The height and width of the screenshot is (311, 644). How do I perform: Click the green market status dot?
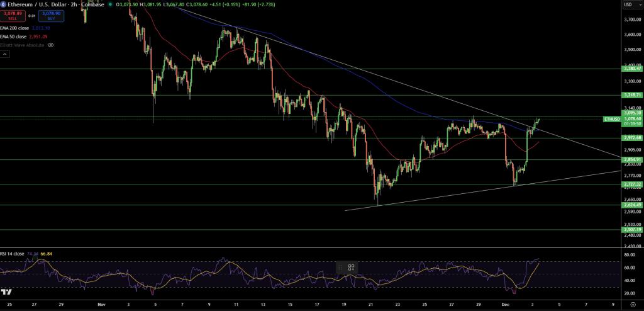pyautogui.click(x=110, y=4)
